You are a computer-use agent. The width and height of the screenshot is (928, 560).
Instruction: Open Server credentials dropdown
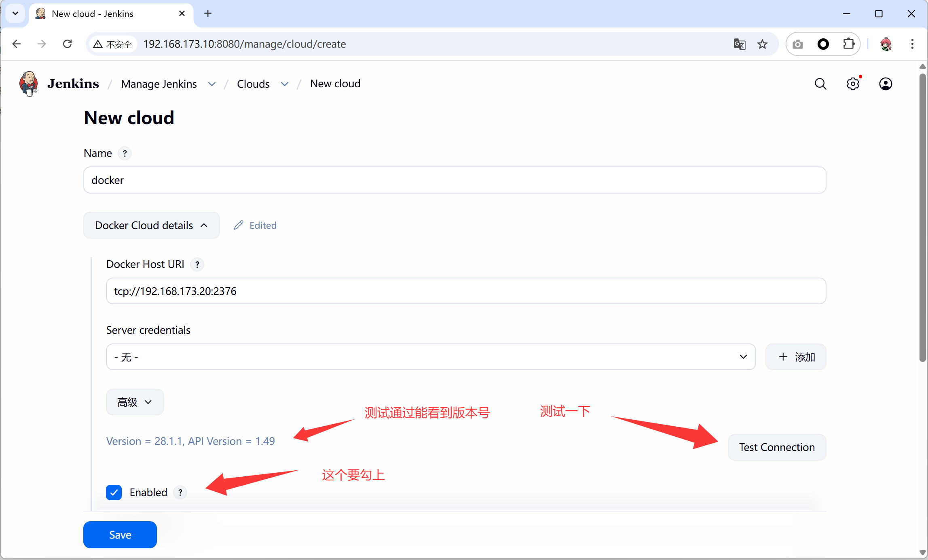(x=431, y=357)
